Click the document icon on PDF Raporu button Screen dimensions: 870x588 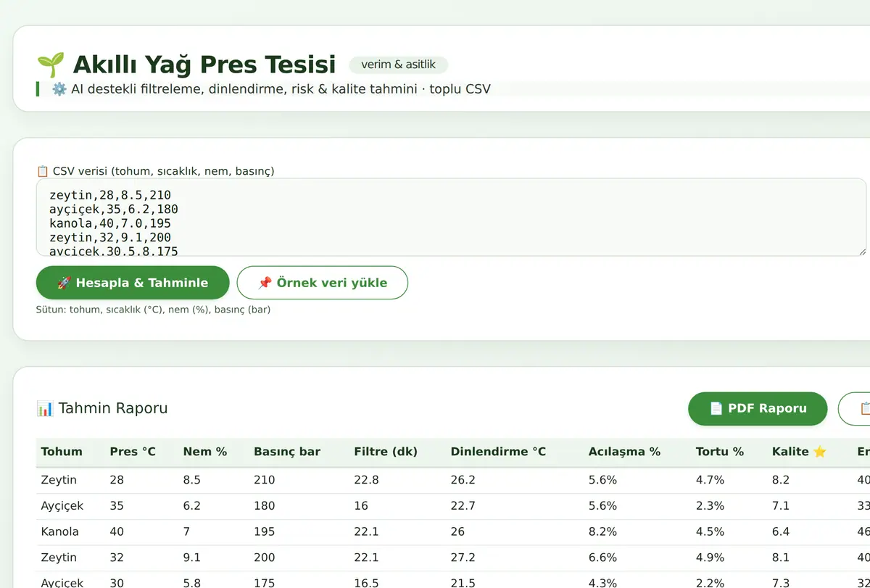(x=716, y=408)
